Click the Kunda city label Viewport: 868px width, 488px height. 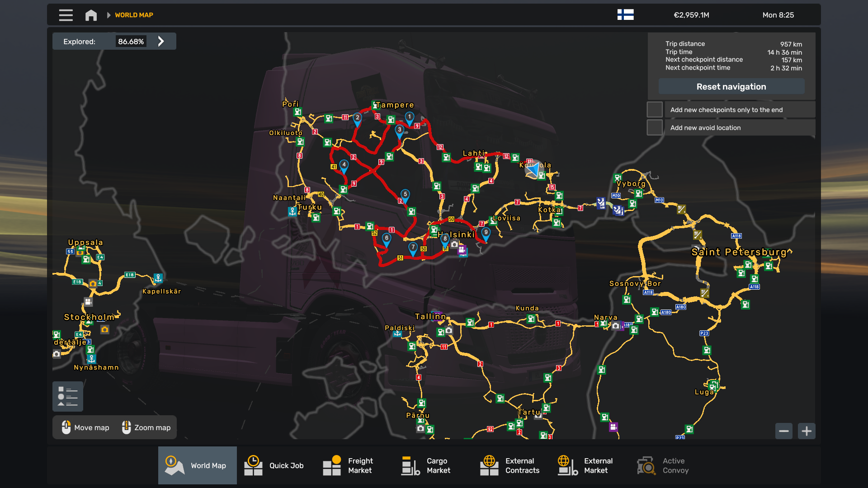click(527, 308)
